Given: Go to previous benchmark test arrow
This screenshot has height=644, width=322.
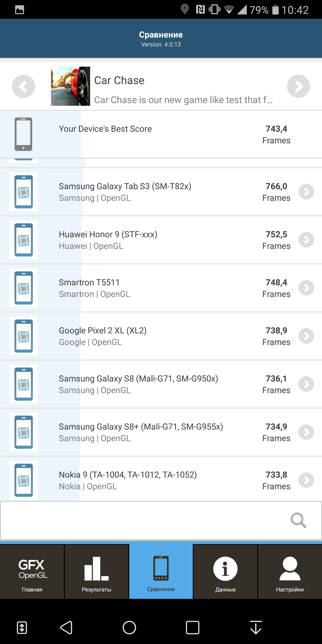Looking at the screenshot, I should click(23, 86).
